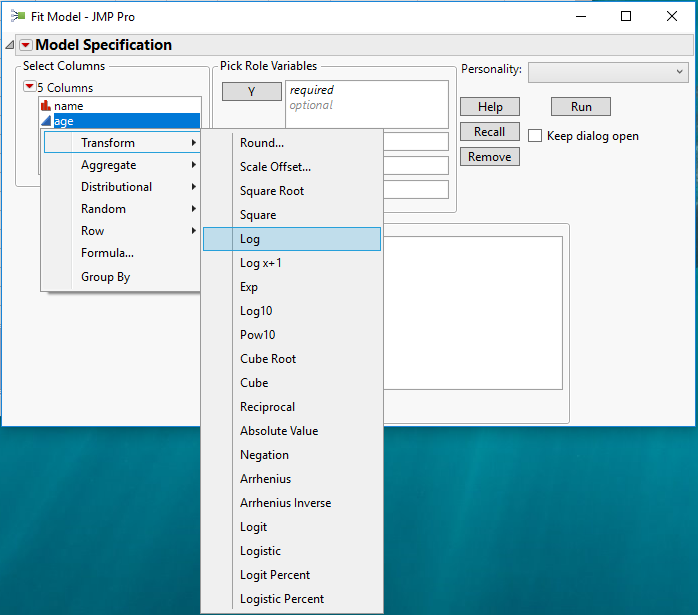This screenshot has width=698, height=615.
Task: Click the Remove button
Action: 490,157
